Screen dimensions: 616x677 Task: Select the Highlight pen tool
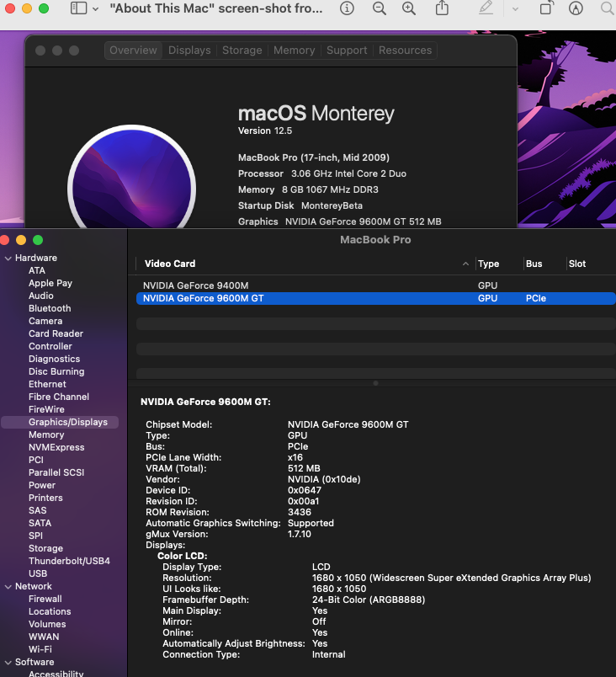coord(486,8)
